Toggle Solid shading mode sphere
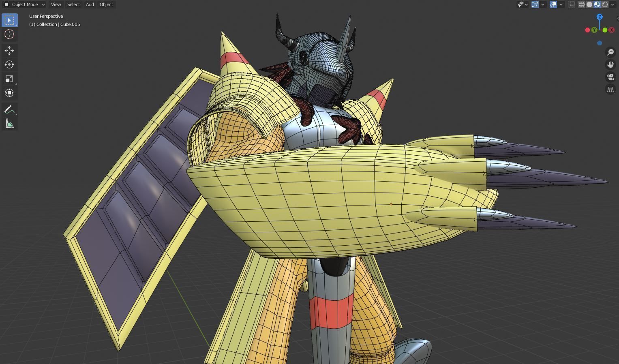Viewport: 619px width, 364px height. point(589,4)
